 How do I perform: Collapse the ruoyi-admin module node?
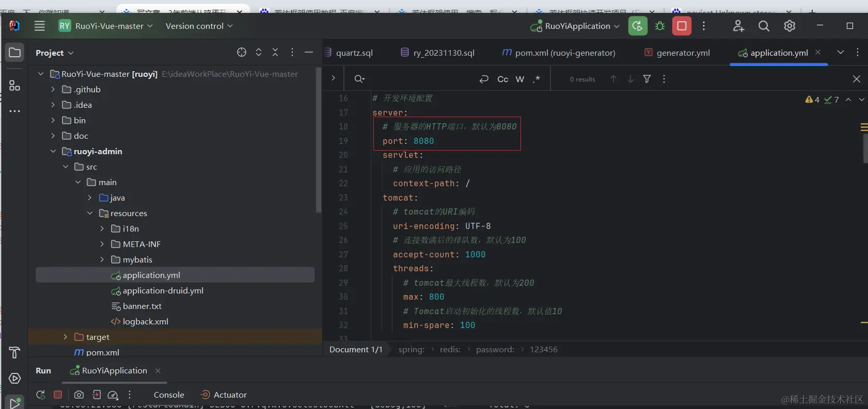pos(53,151)
